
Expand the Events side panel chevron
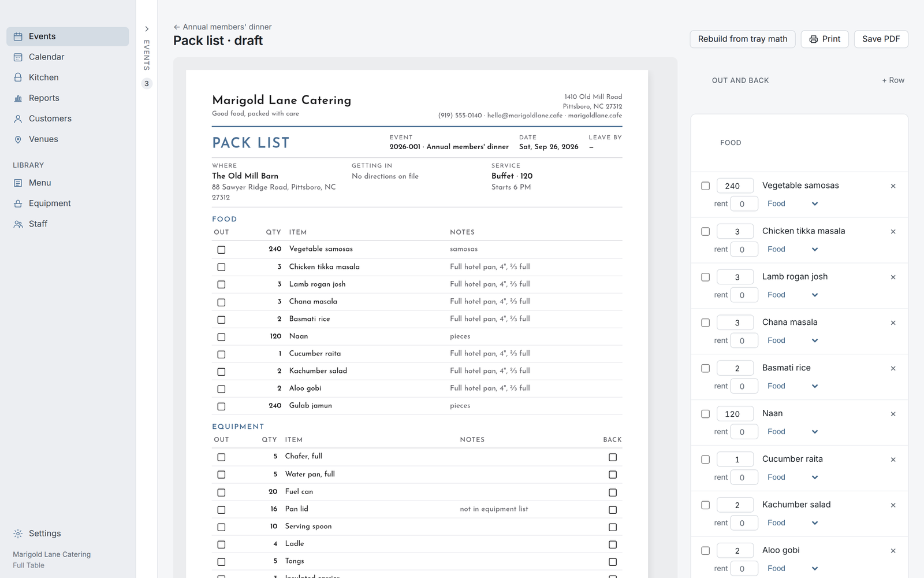(x=147, y=29)
